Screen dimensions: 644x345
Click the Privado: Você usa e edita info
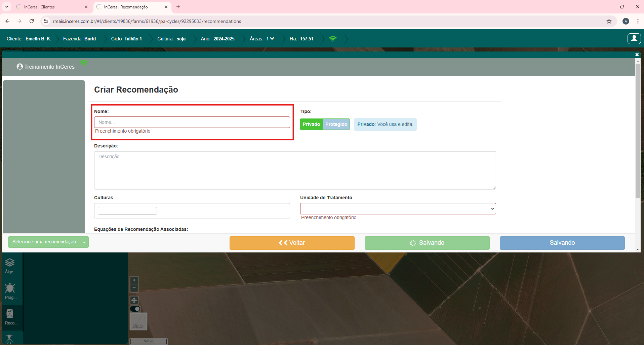[x=385, y=124]
